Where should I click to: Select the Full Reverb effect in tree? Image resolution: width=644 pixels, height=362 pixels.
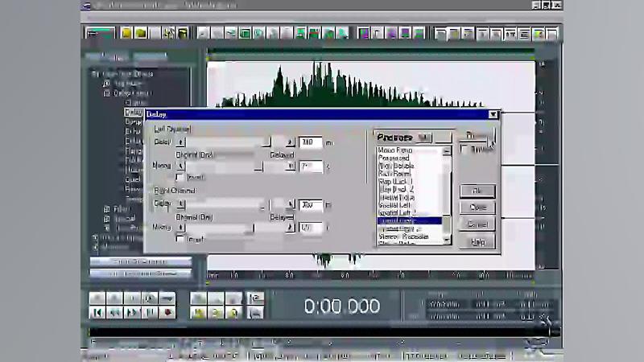click(134, 160)
